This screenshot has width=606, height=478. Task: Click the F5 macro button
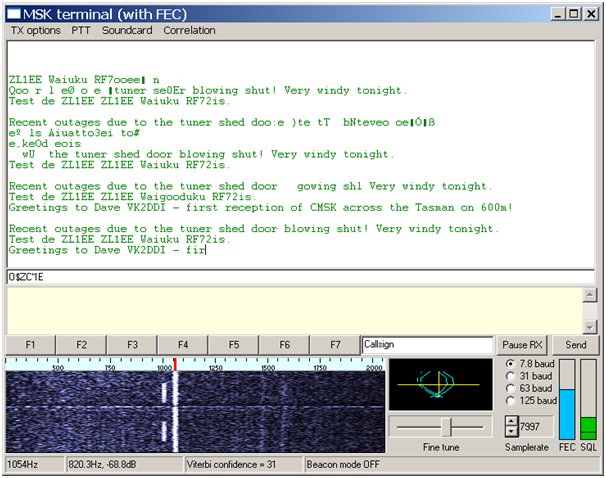click(234, 345)
